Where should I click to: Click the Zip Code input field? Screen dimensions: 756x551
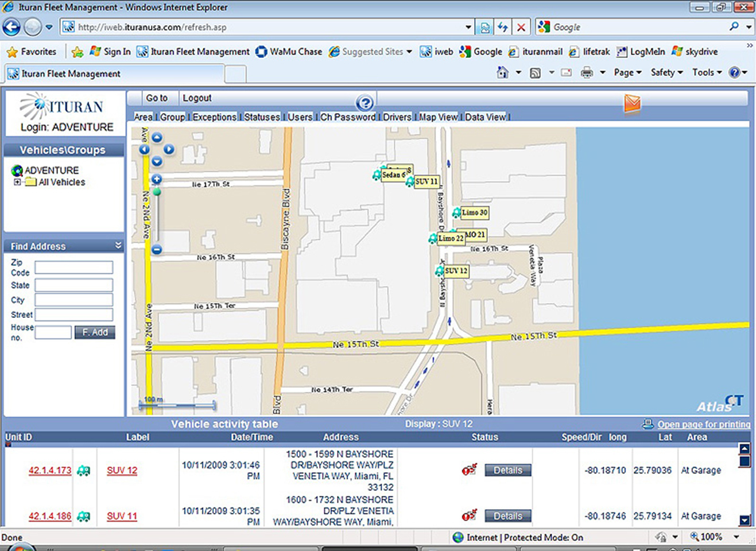[73, 267]
